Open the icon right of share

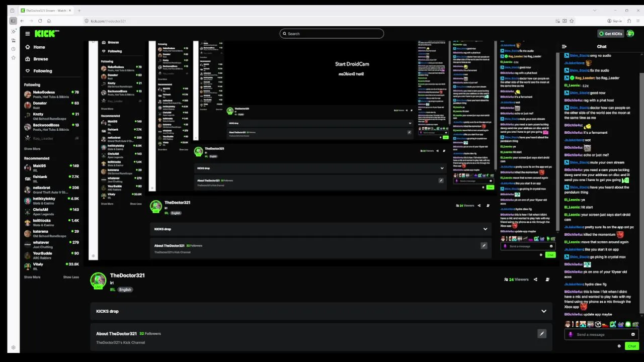tap(547, 280)
